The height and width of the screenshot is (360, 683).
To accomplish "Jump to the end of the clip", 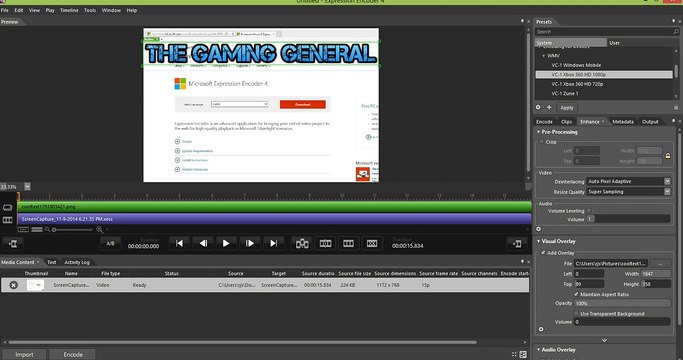I will tap(274, 243).
